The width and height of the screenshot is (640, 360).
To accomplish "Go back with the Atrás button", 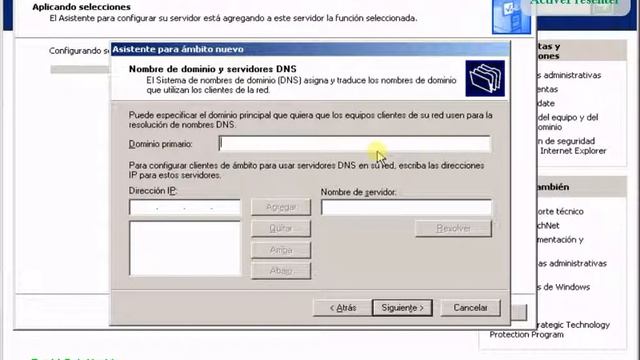I will 342,308.
